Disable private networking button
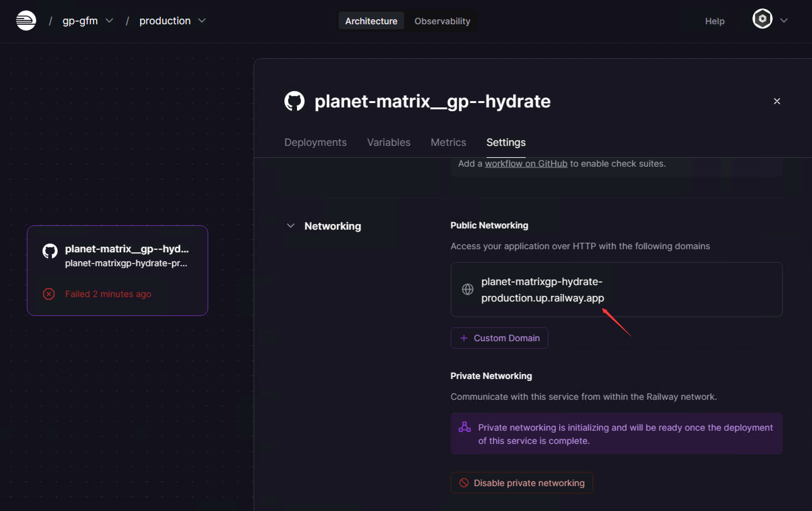Image resolution: width=812 pixels, height=511 pixels. tap(522, 483)
